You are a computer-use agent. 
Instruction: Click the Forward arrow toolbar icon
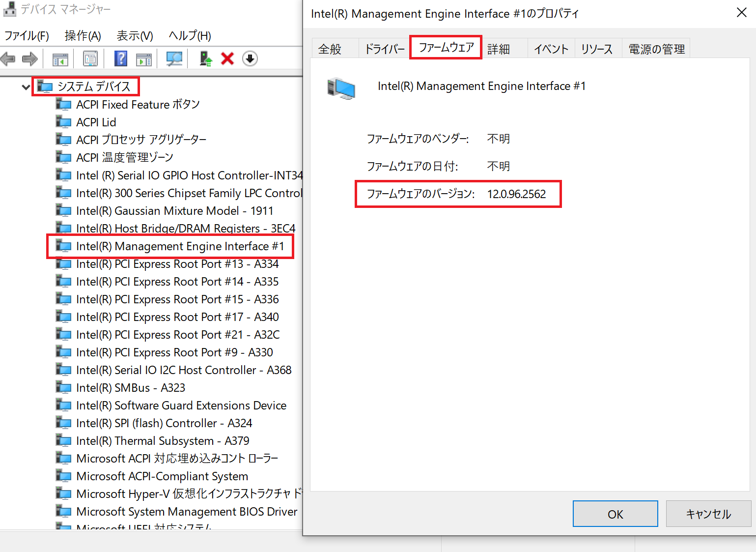(30, 59)
